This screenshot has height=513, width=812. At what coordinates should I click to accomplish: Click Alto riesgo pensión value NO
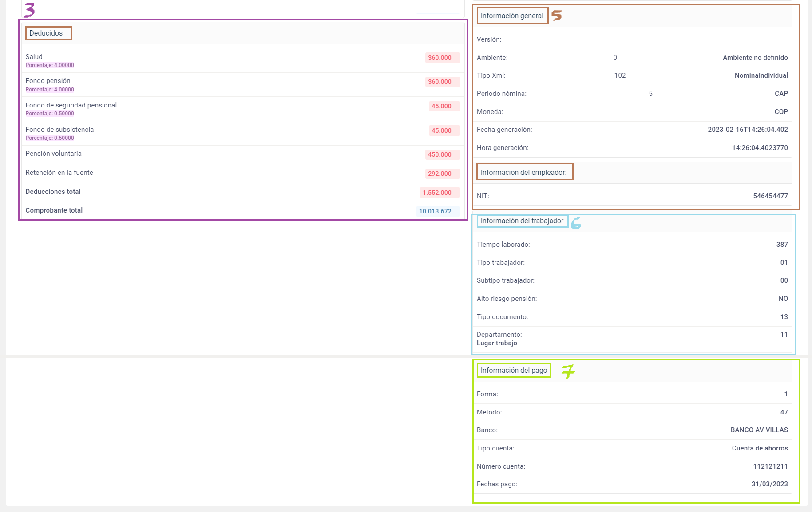click(783, 299)
